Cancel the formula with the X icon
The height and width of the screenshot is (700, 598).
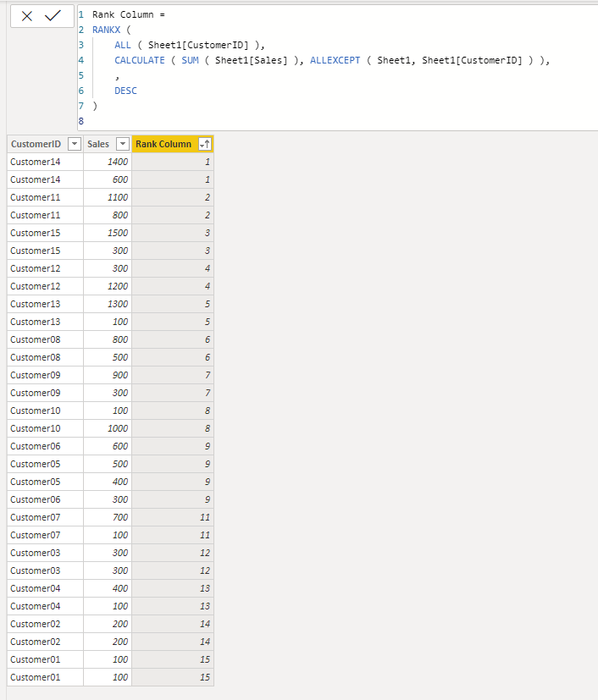click(x=27, y=17)
